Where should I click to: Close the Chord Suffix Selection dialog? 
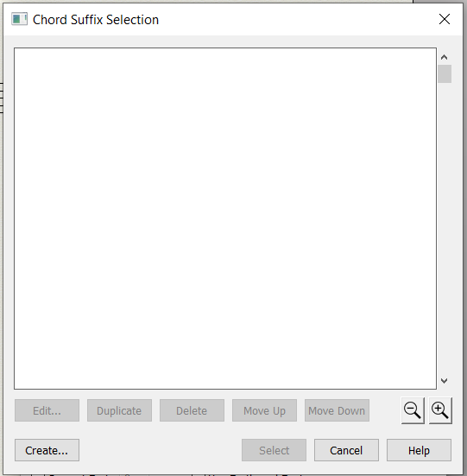click(445, 19)
